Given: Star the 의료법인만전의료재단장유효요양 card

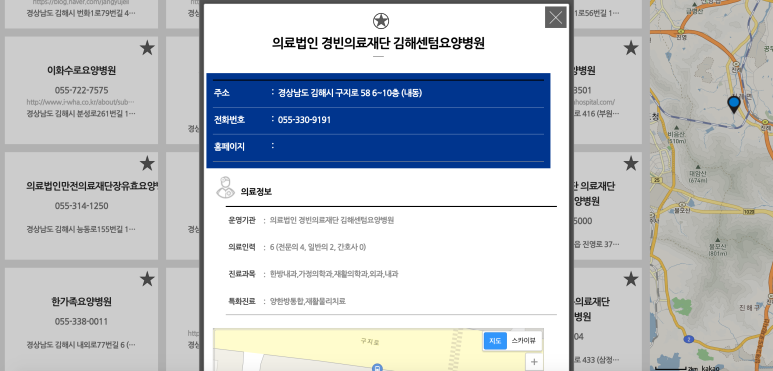Looking at the screenshot, I should pos(147,164).
